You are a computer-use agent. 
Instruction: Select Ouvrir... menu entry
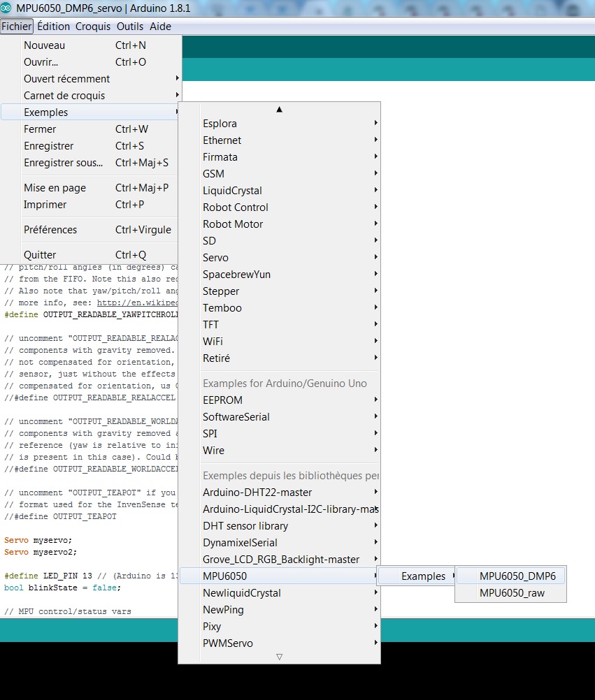90,62
